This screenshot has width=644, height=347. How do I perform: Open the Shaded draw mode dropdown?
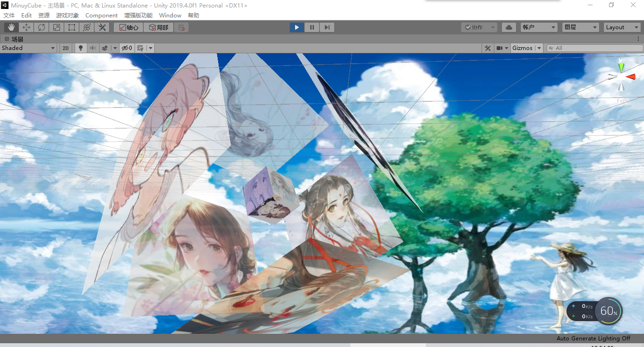(x=28, y=48)
